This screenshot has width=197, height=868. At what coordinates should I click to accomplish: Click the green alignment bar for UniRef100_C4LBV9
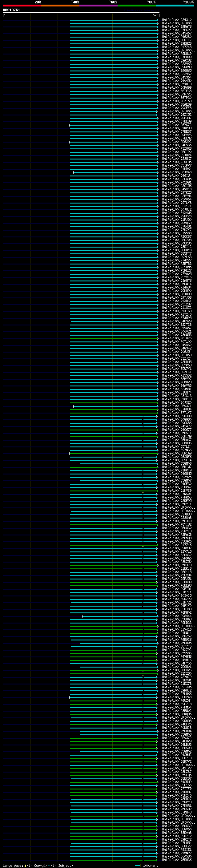click(113, 741)
